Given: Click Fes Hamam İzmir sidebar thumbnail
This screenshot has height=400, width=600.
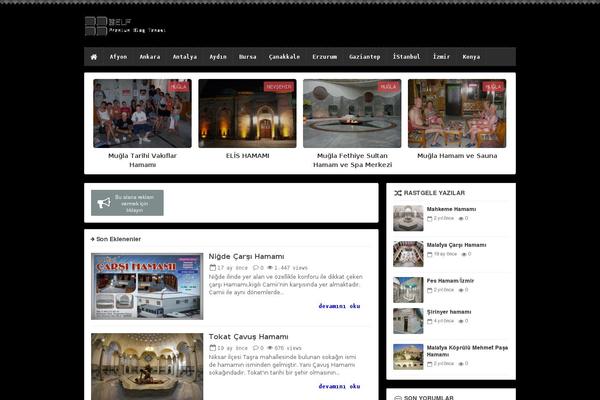Looking at the screenshot, I should pos(408,290).
